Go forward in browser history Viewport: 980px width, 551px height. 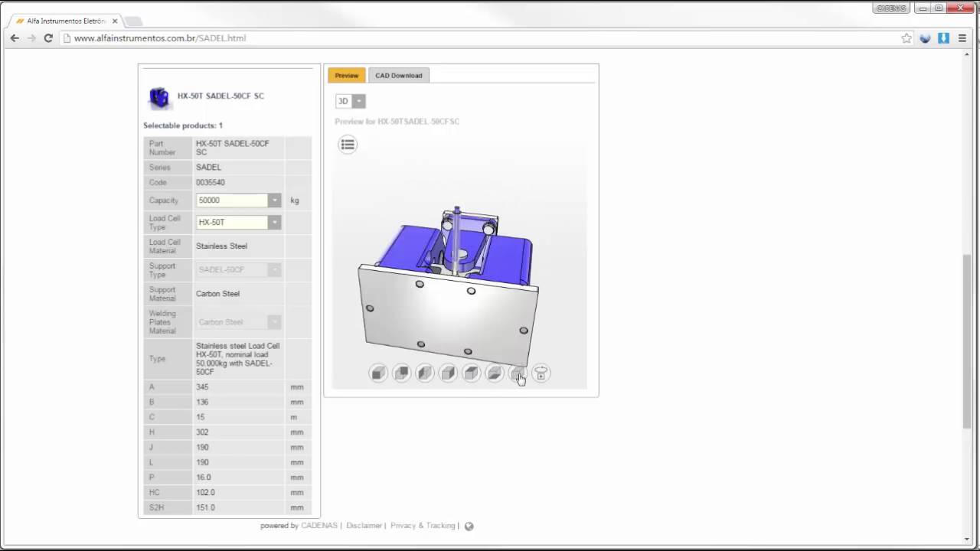[31, 37]
